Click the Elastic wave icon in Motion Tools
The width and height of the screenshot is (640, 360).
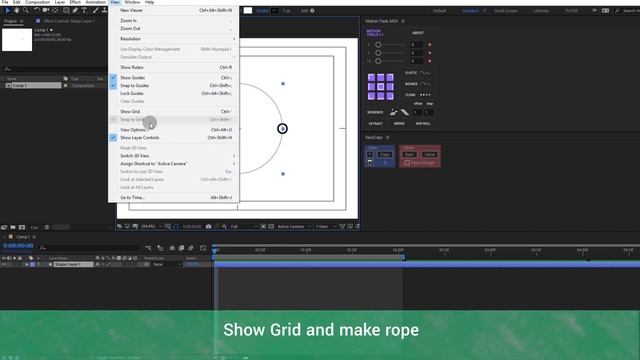(425, 73)
